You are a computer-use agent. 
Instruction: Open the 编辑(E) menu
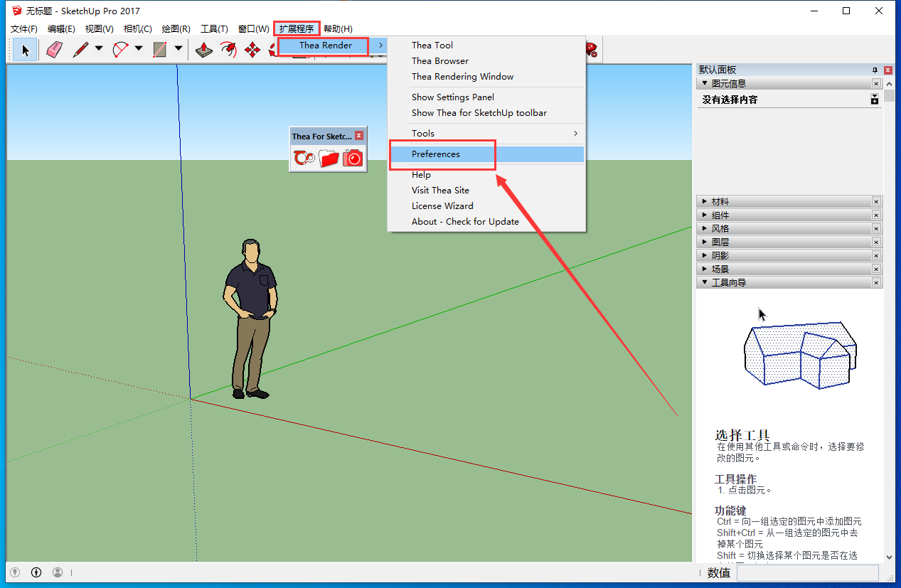(x=61, y=29)
